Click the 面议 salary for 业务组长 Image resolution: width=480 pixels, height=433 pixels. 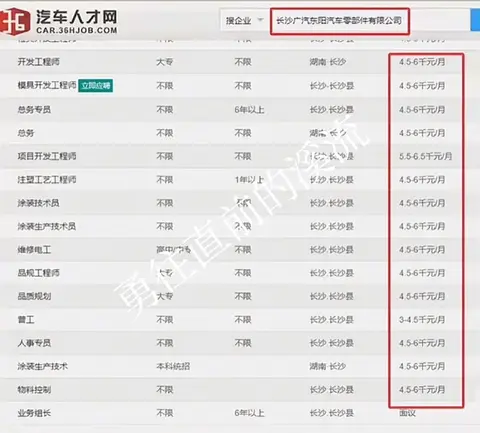tap(407, 413)
